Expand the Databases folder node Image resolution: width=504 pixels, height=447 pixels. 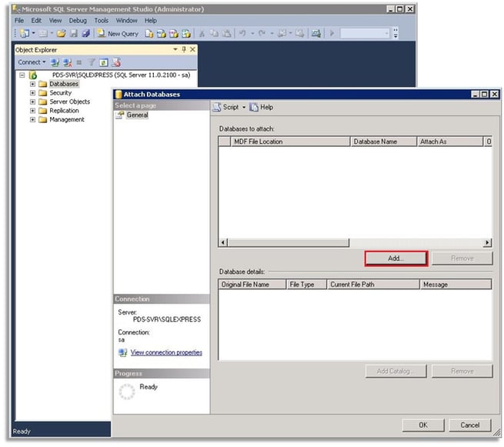pos(32,84)
